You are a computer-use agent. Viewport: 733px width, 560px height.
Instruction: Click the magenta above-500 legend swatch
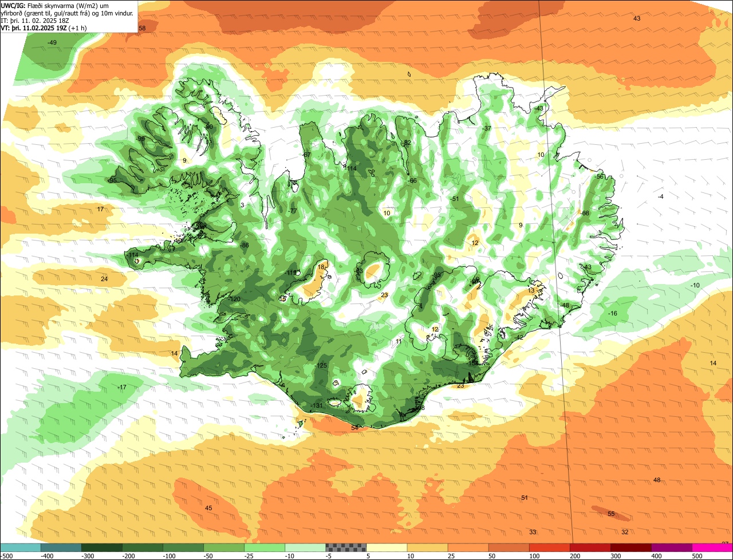(x=712, y=547)
